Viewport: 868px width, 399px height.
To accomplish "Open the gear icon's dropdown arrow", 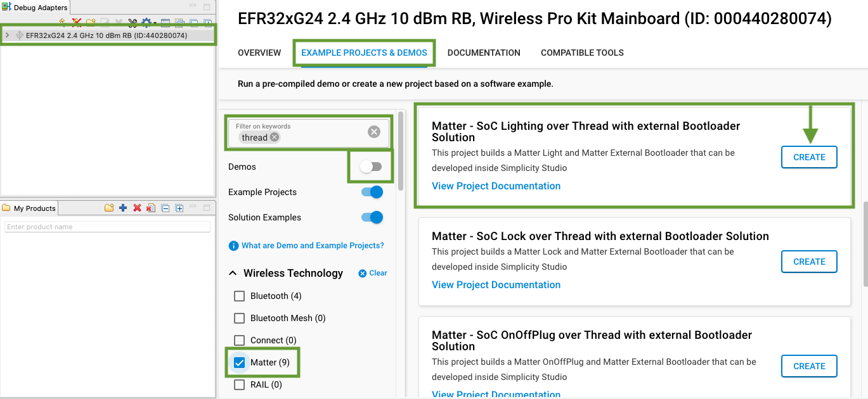I will [x=155, y=23].
